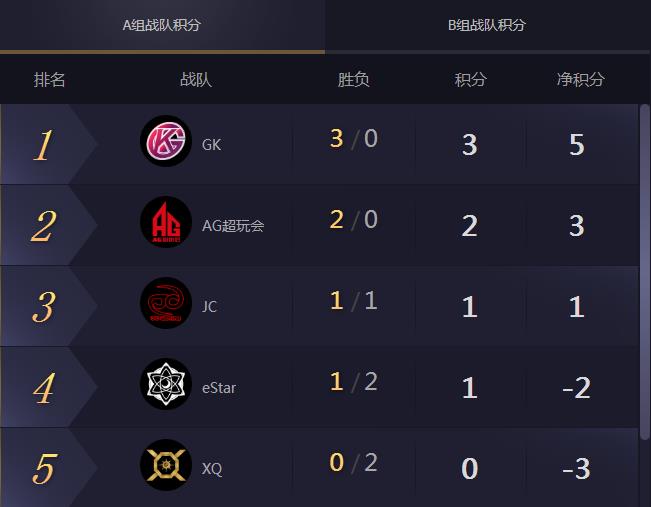Click the 排名 column header

tap(50, 80)
